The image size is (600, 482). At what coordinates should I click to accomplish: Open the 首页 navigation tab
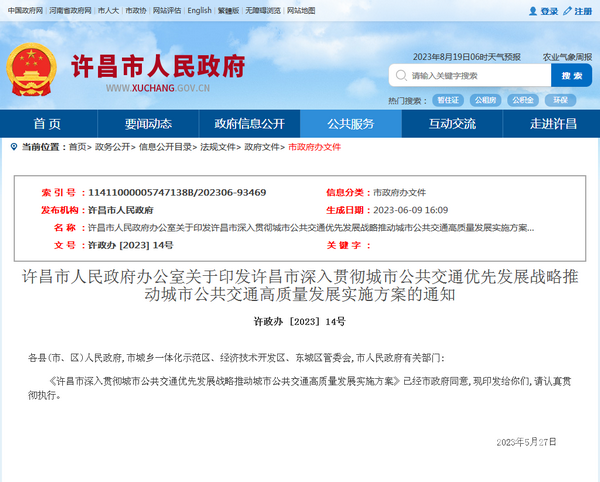(47, 124)
